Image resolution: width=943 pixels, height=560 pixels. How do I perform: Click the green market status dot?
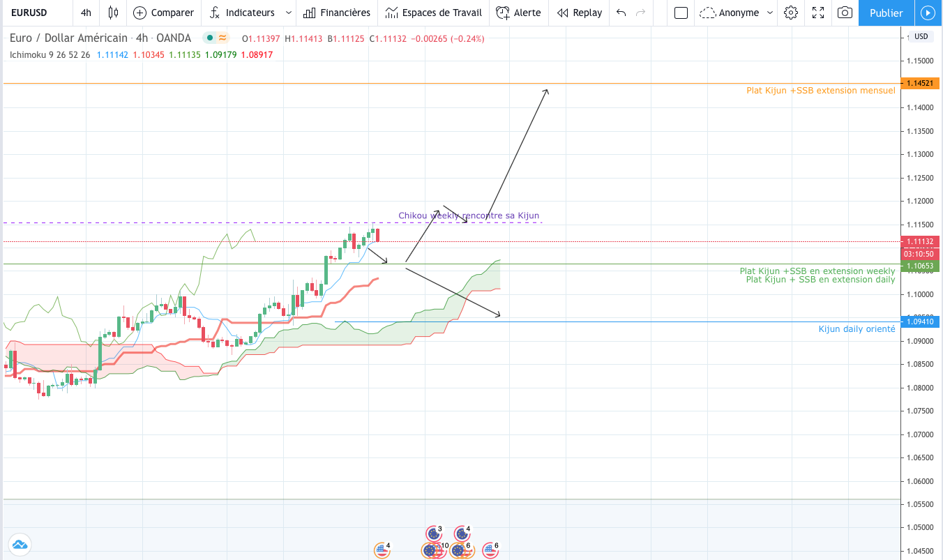[x=209, y=38]
